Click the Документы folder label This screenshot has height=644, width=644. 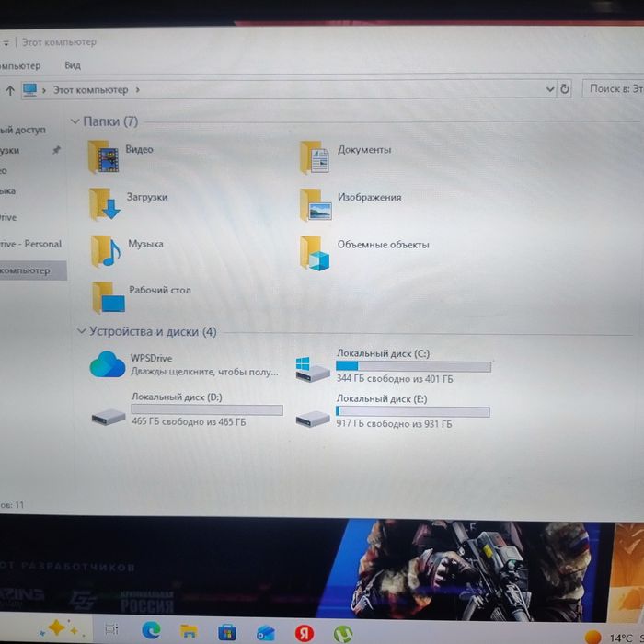[364, 150]
